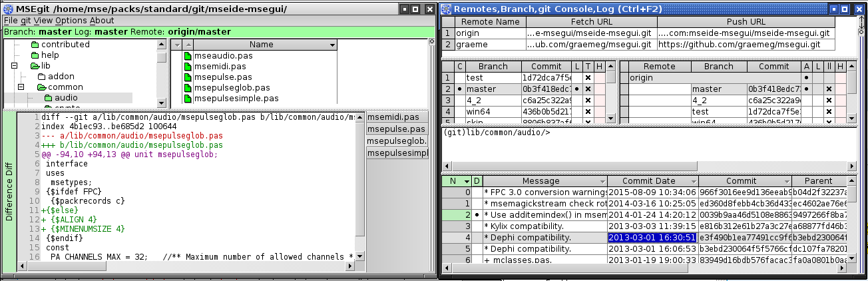Click the msemidi.pas file icon in list
This screenshot has width=868, height=281.
coord(188,67)
